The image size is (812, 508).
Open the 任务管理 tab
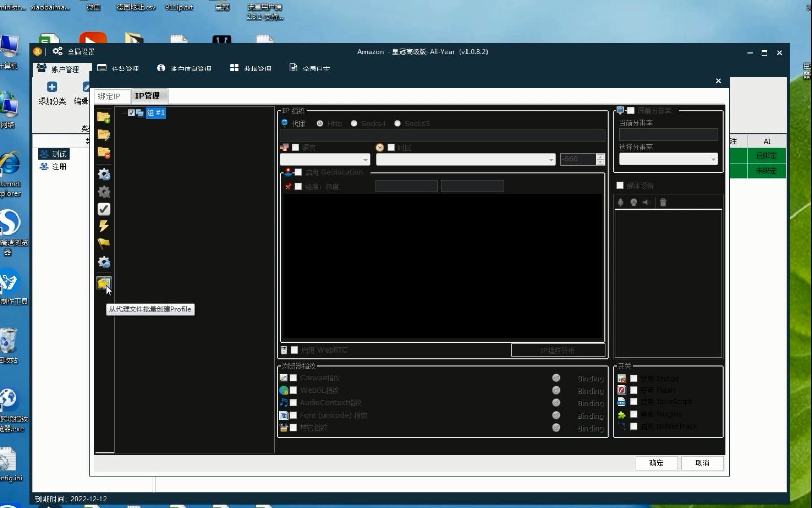click(x=118, y=68)
